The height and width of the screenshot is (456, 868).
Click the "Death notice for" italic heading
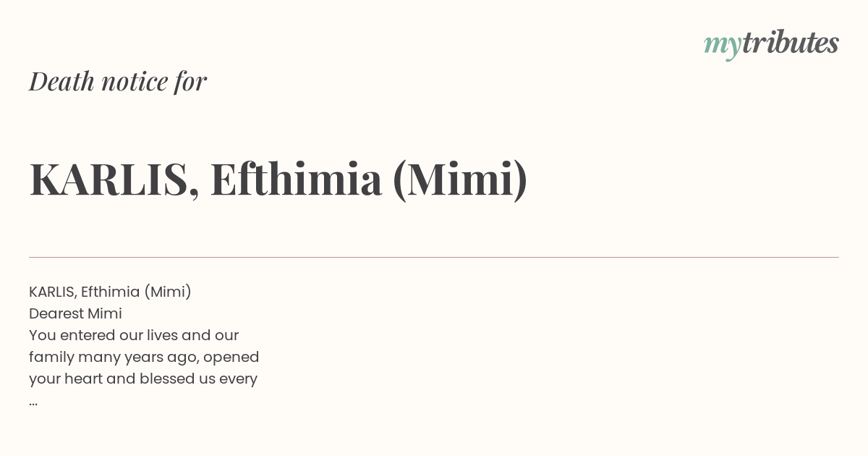(118, 82)
